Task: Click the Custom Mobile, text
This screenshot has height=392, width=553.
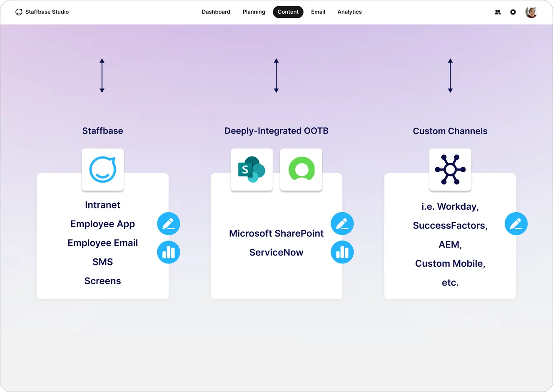Action: pyautogui.click(x=450, y=264)
